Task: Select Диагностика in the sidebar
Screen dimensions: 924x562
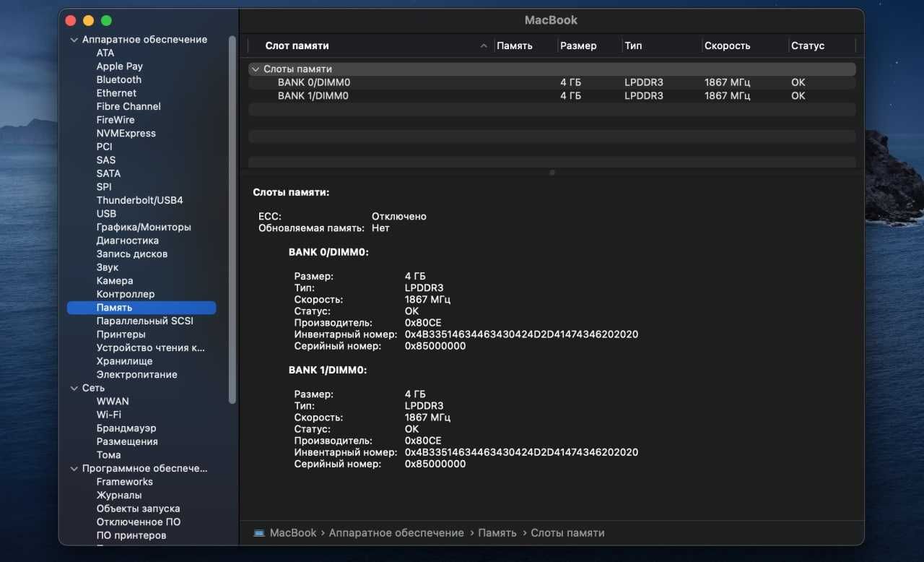Action: click(x=128, y=241)
